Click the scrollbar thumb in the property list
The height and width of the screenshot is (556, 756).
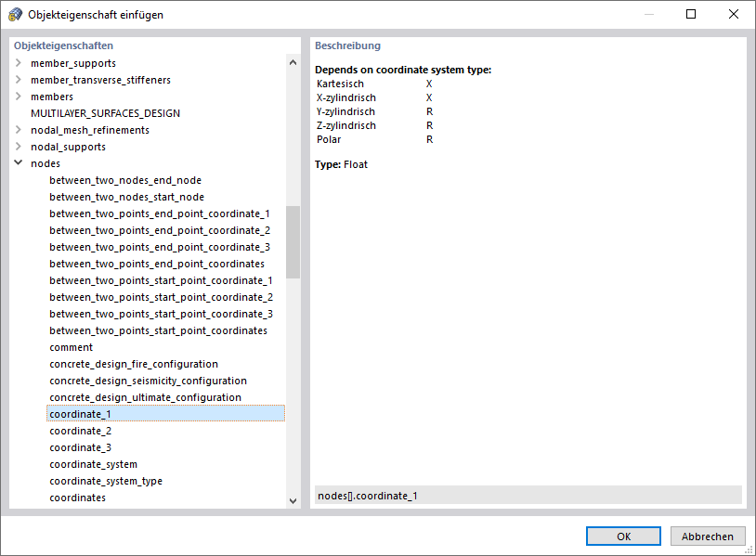[293, 241]
